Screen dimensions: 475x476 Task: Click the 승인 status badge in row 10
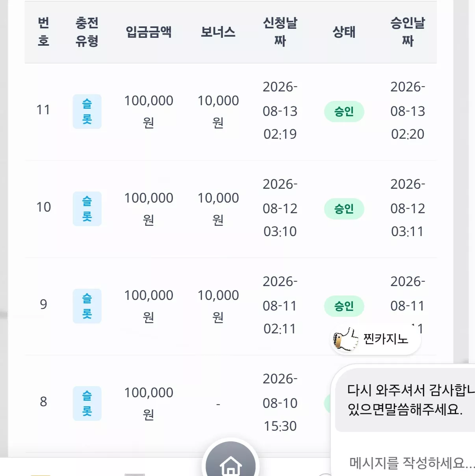(344, 209)
